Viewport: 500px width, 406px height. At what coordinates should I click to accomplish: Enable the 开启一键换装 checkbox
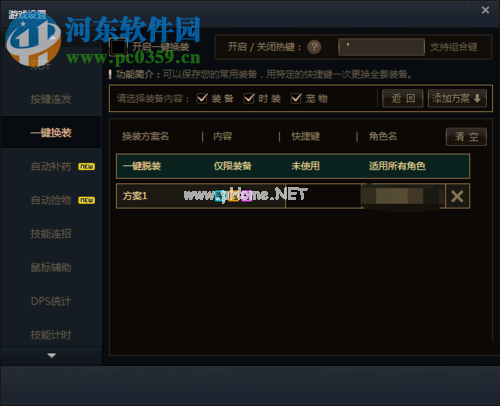(118, 47)
